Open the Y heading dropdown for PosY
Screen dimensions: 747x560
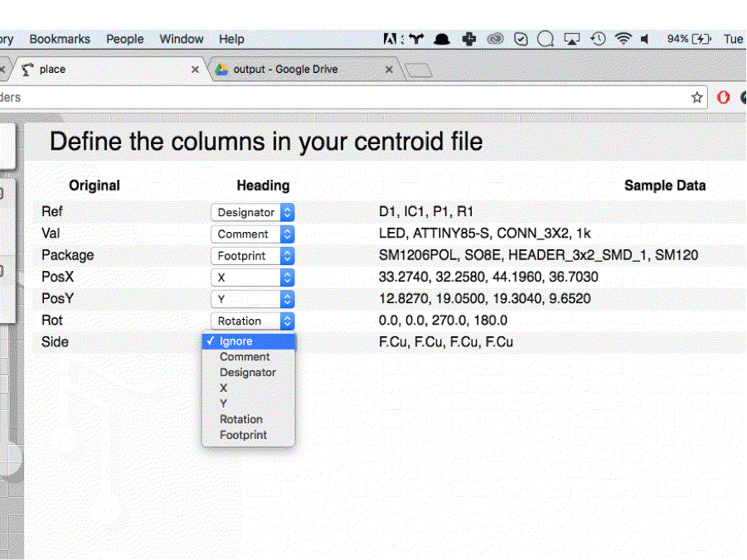click(x=252, y=299)
